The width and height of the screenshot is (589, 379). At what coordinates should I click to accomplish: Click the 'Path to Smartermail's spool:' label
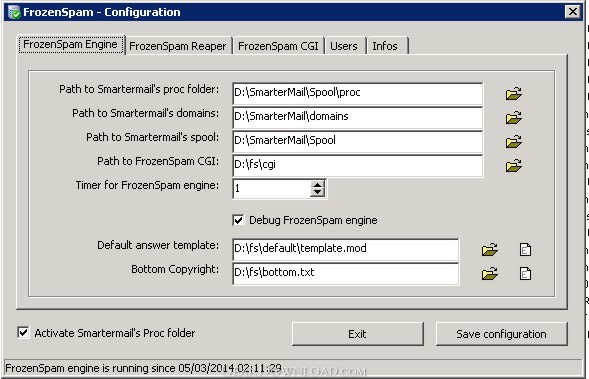pos(153,137)
